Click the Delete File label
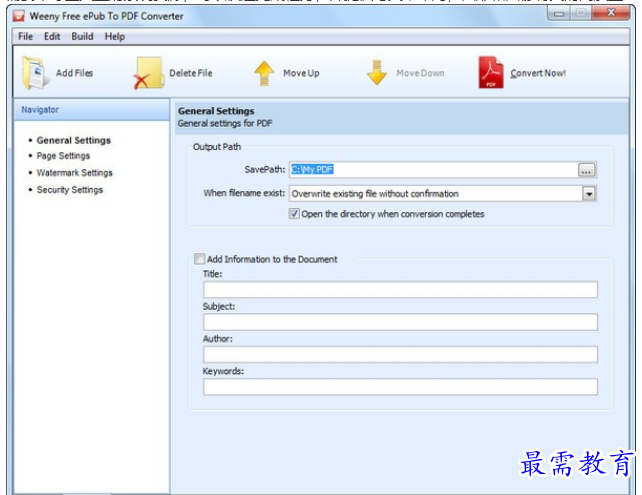This screenshot has width=642, height=495. click(191, 73)
